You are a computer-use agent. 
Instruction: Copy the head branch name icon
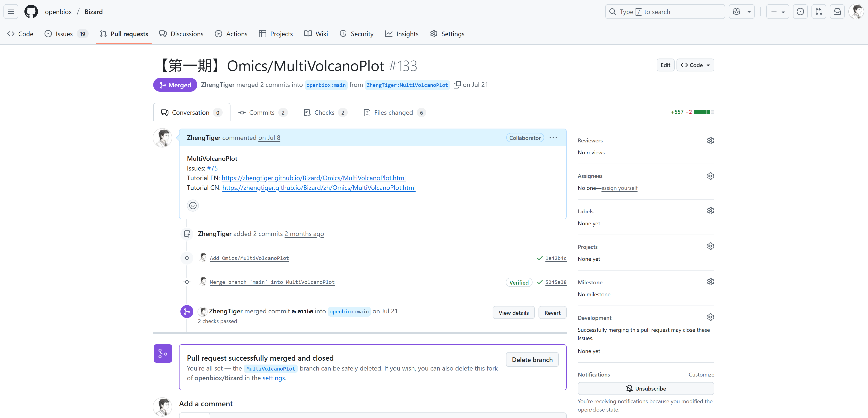pos(457,85)
